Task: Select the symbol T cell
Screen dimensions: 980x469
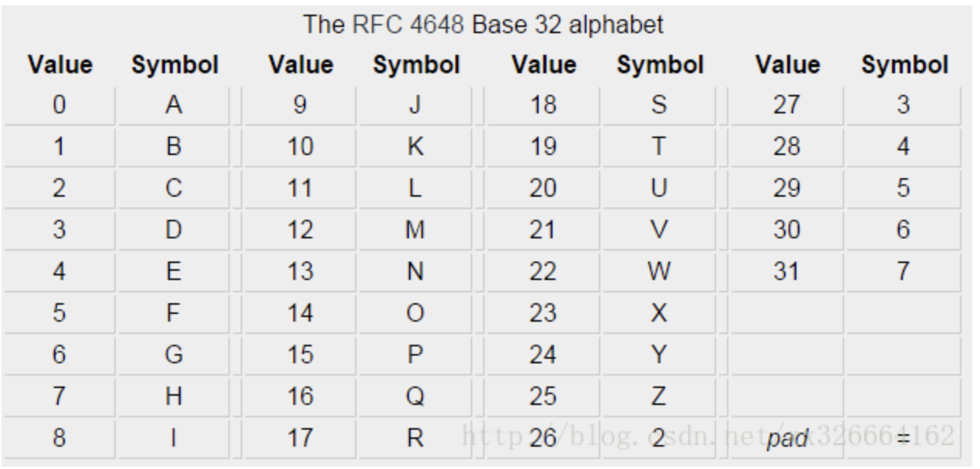Action: pos(658,147)
